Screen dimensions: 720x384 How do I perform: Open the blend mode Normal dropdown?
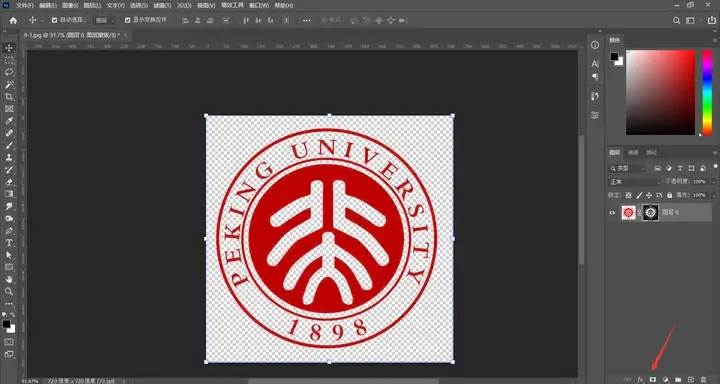[x=635, y=182]
